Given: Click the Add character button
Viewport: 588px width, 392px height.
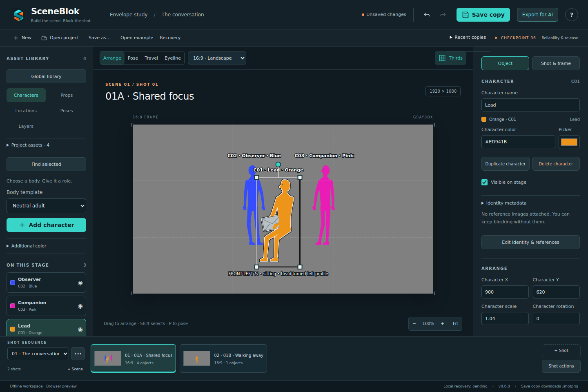Looking at the screenshot, I should click(x=46, y=225).
